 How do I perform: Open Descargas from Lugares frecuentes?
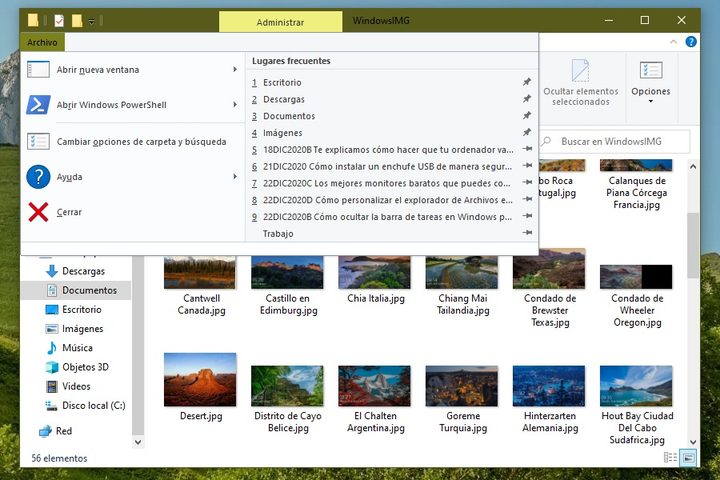[392, 99]
